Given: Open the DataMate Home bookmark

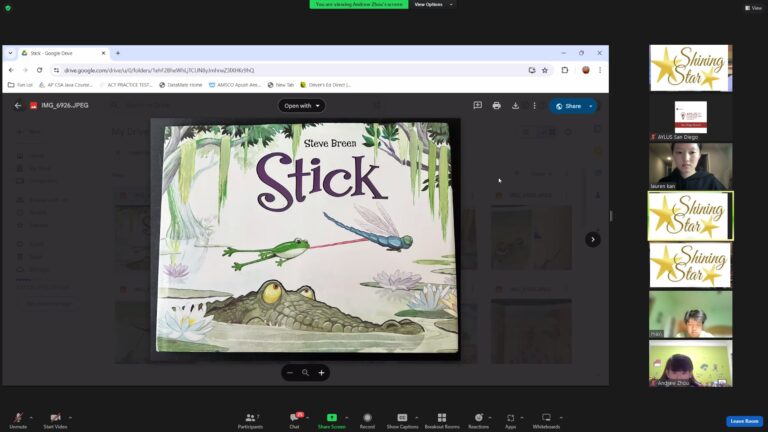Looking at the screenshot, I should (x=181, y=85).
